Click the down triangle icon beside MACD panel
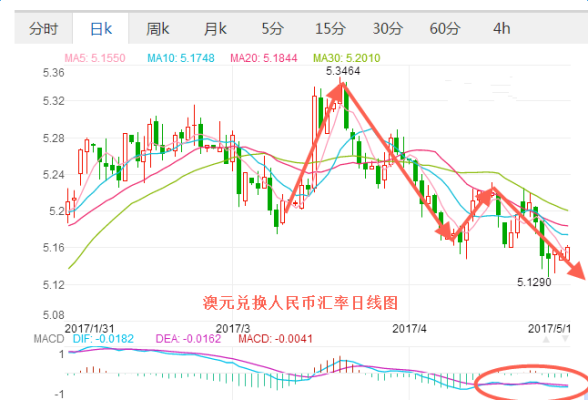This screenshot has width=588, height=400. coord(565,339)
